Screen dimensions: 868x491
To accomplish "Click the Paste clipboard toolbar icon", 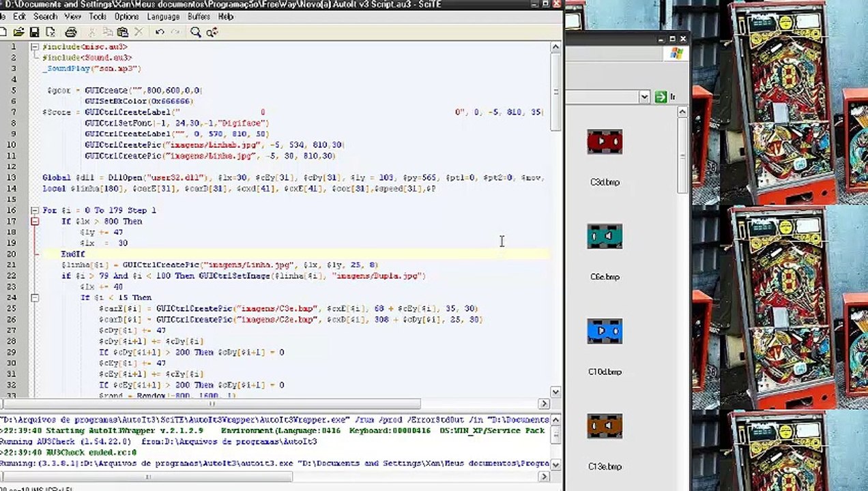I will click(x=123, y=32).
